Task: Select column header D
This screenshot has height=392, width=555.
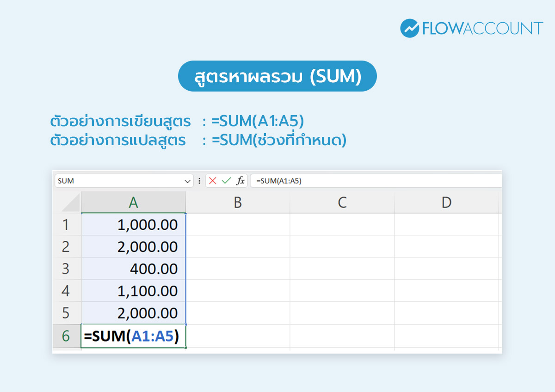Action: point(446,202)
